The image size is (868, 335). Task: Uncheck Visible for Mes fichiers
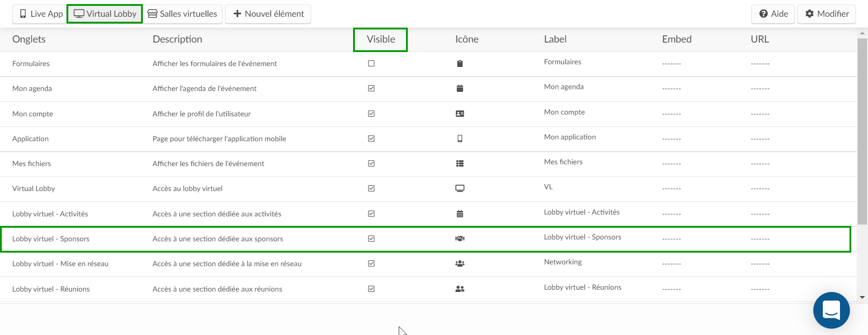pos(371,163)
